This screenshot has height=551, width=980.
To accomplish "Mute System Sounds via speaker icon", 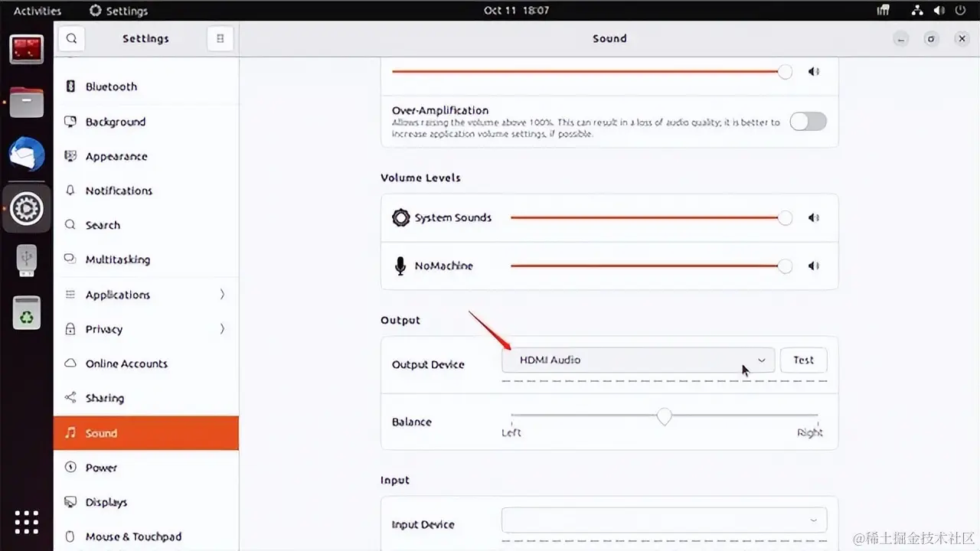I will [x=814, y=217].
